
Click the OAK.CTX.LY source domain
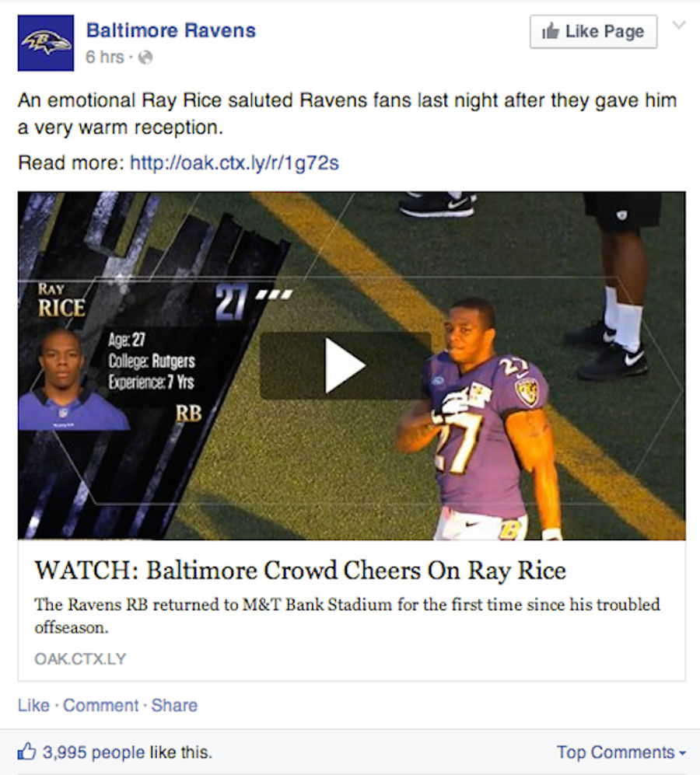pos(80,659)
